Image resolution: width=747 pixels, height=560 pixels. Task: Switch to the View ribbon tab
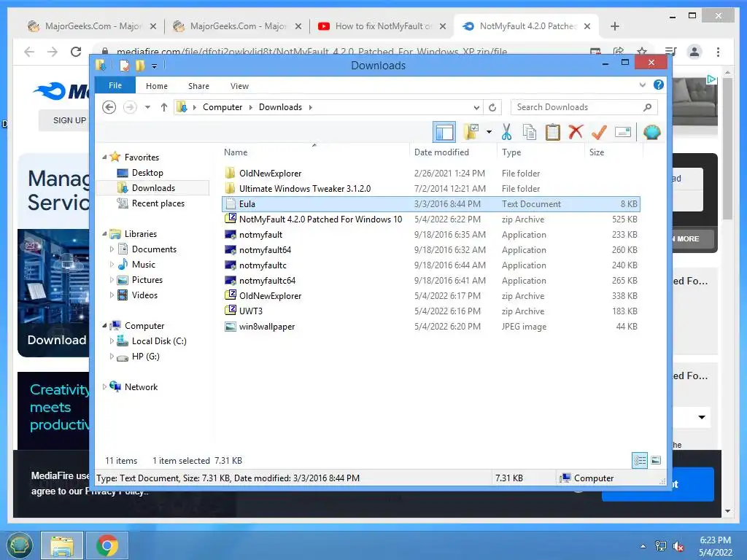[239, 86]
